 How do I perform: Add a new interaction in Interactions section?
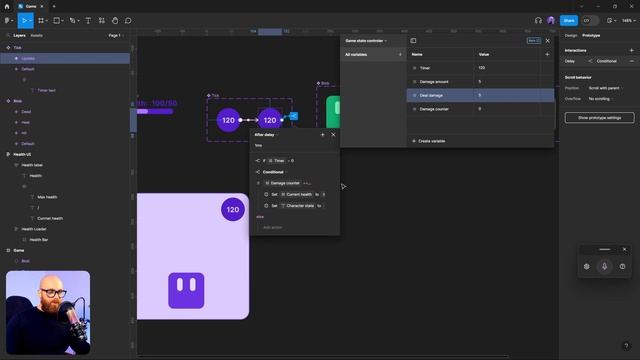(631, 51)
